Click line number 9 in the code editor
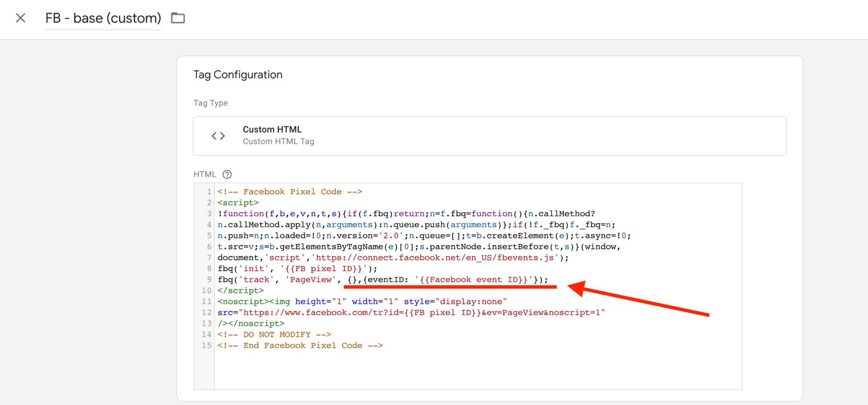Image resolution: width=868 pixels, height=405 pixels. (209, 279)
